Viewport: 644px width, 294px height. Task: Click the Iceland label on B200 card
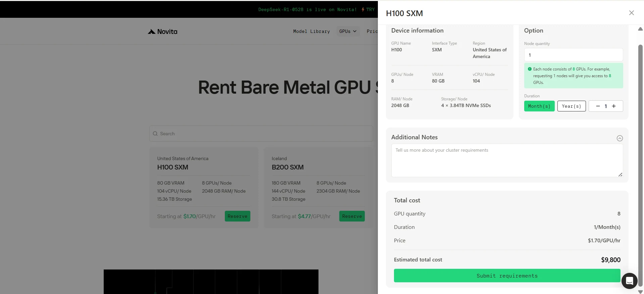(x=279, y=158)
